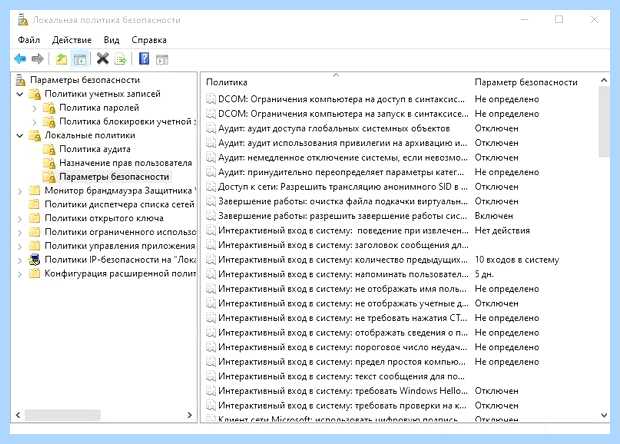Collapse 'Политики учетных записей' node
The image size is (620, 444).
click(20, 94)
